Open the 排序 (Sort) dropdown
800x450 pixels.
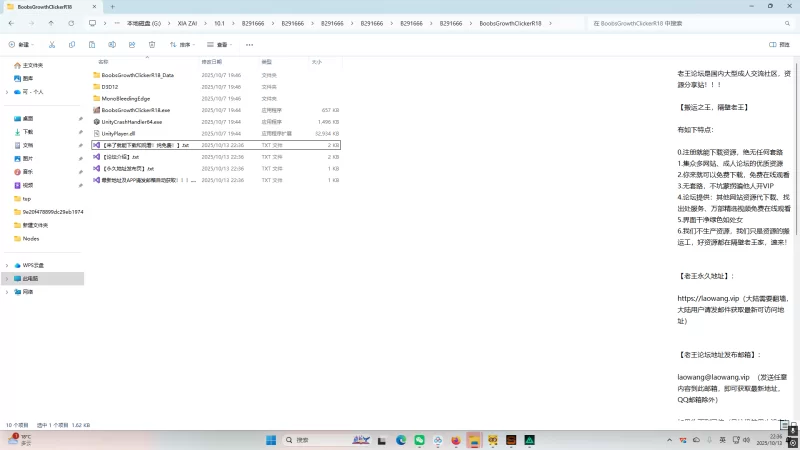[x=182, y=45]
